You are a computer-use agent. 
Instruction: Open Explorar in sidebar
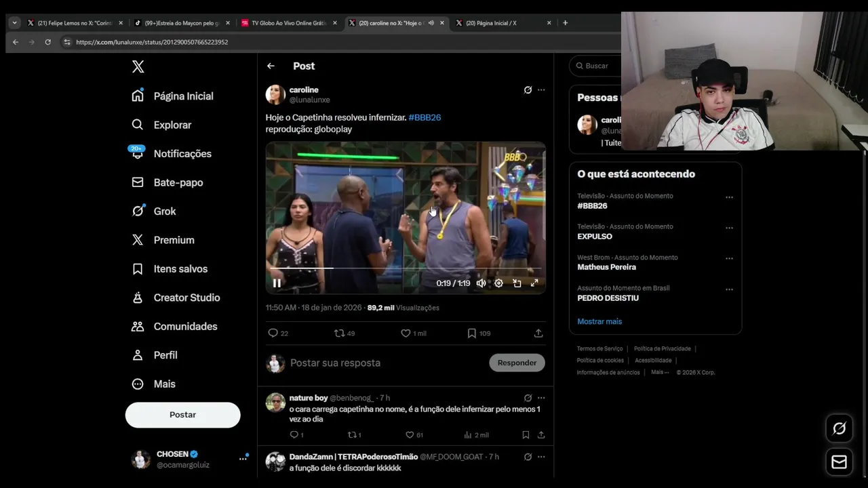click(161, 125)
